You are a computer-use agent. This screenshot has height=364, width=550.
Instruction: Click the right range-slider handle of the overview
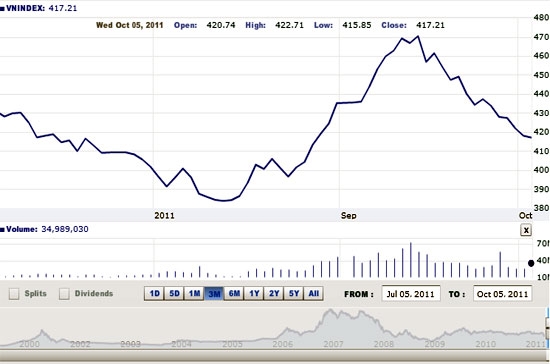(548, 328)
